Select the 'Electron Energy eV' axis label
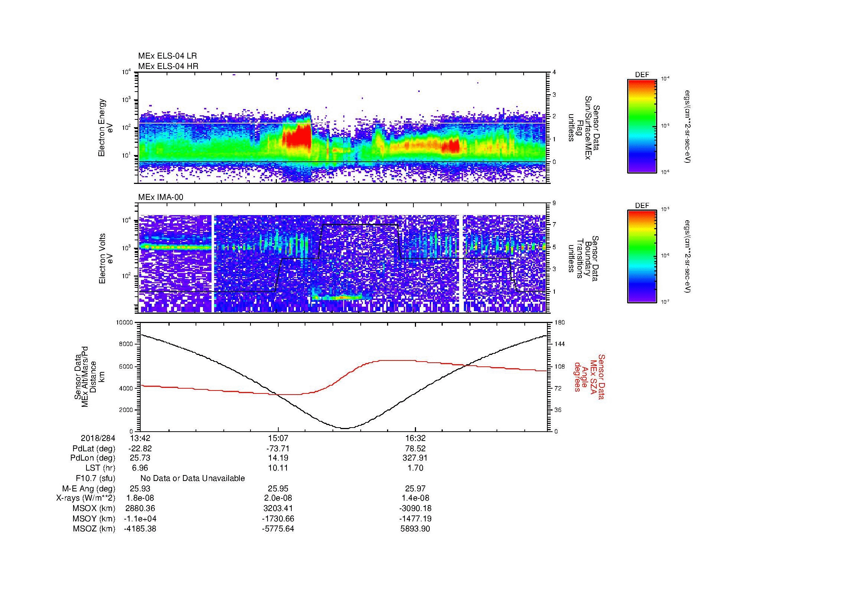 point(105,128)
